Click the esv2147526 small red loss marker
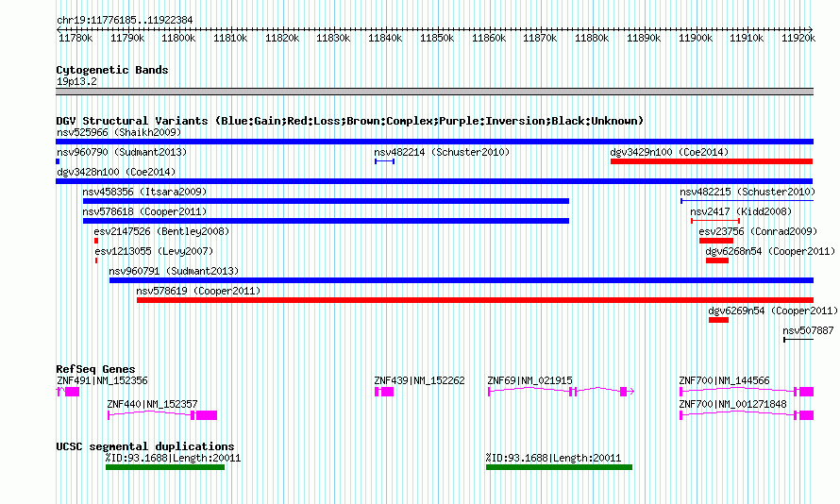Screen dimensions: 840x504 pyautogui.click(x=96, y=241)
